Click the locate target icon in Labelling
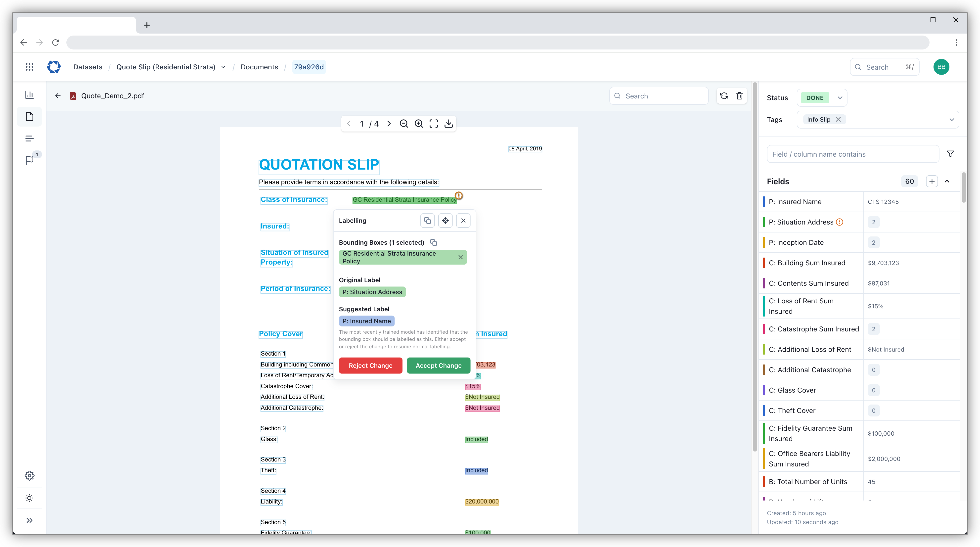Image resolution: width=980 pixels, height=547 pixels. pos(445,221)
